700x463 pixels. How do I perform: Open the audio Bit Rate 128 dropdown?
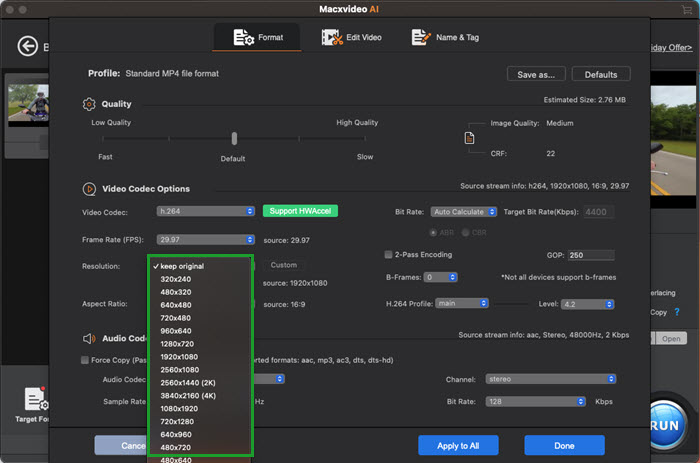coord(535,401)
